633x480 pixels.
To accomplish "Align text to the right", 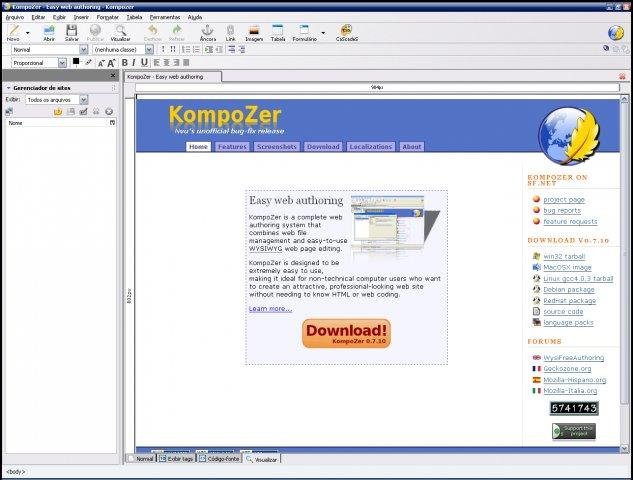I will 176,63.
